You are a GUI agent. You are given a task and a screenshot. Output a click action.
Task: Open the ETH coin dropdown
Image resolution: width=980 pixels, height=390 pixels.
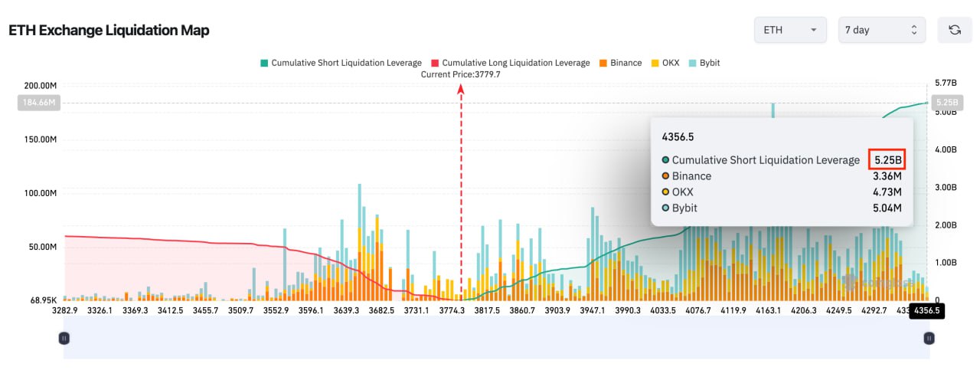(x=790, y=30)
